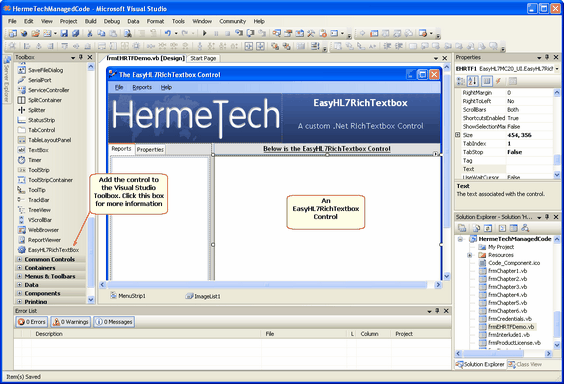564x384 pixels.
Task: Click Solution Explorer's Properties toolbar icon
Action: pos(462,228)
